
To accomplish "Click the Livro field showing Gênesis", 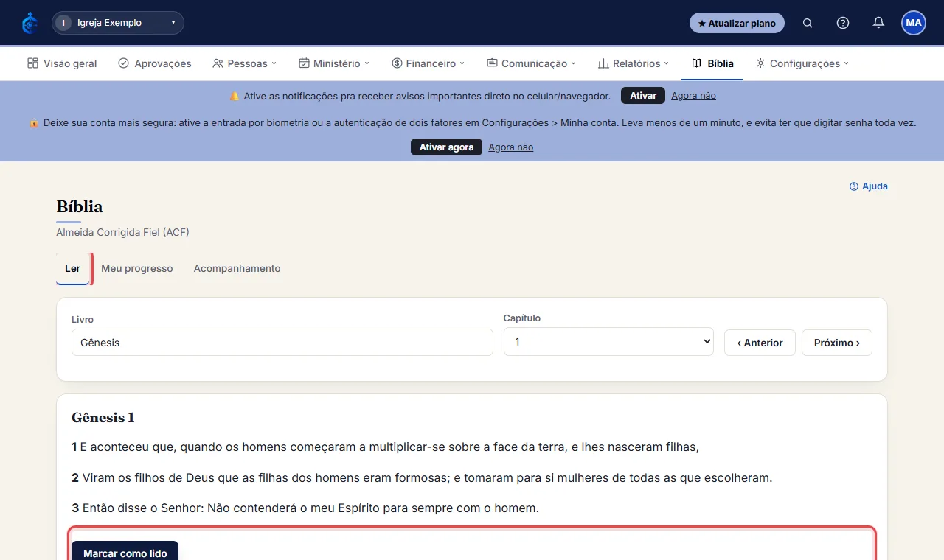I will click(x=282, y=343).
